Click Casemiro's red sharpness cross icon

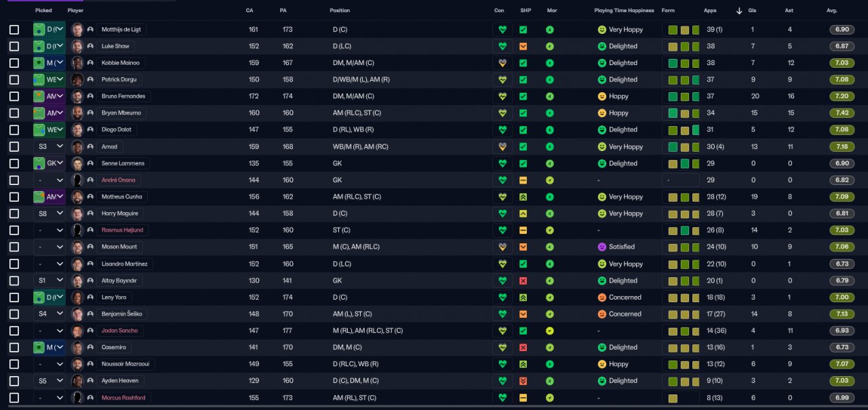[x=523, y=347]
